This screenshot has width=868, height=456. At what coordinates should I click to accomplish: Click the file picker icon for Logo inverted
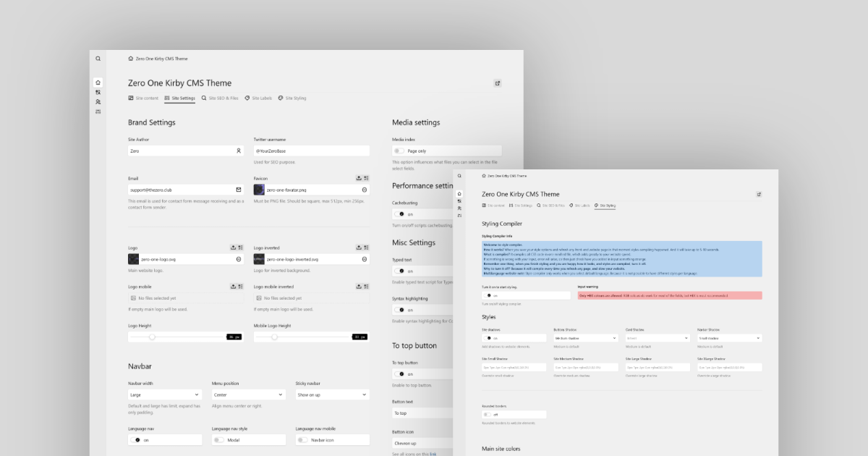[366, 248]
